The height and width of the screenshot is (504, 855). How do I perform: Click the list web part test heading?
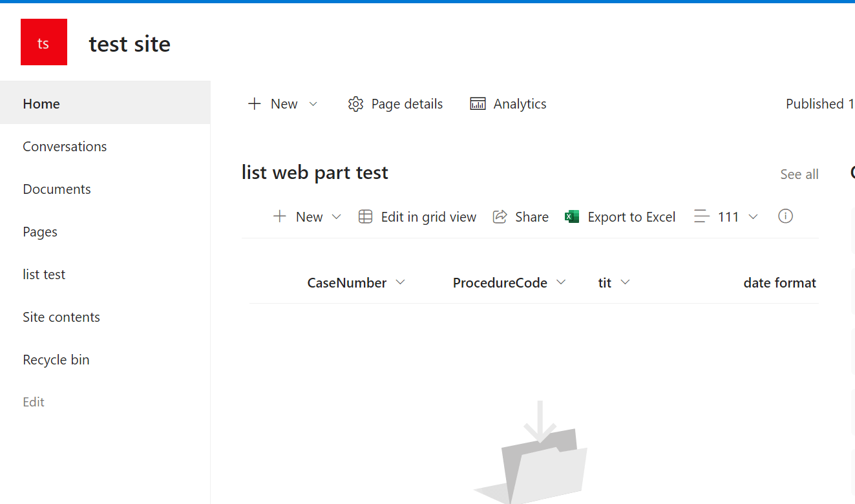tap(315, 173)
